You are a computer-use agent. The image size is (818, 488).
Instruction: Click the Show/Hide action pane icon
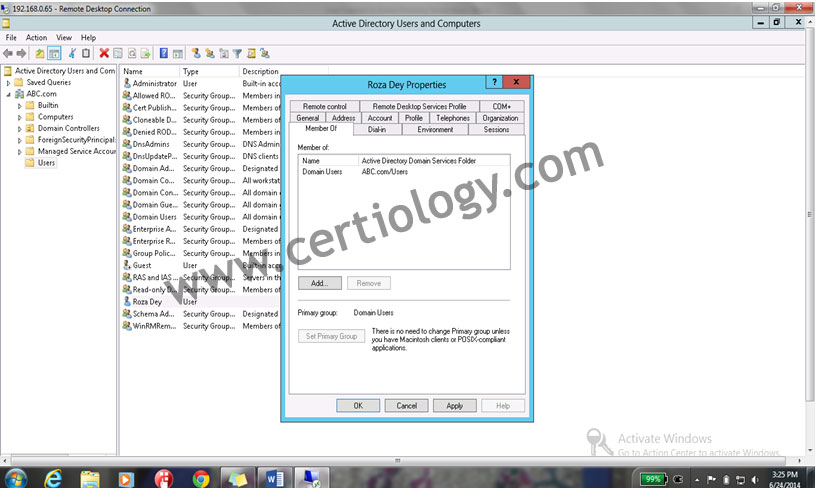pyautogui.click(x=178, y=53)
